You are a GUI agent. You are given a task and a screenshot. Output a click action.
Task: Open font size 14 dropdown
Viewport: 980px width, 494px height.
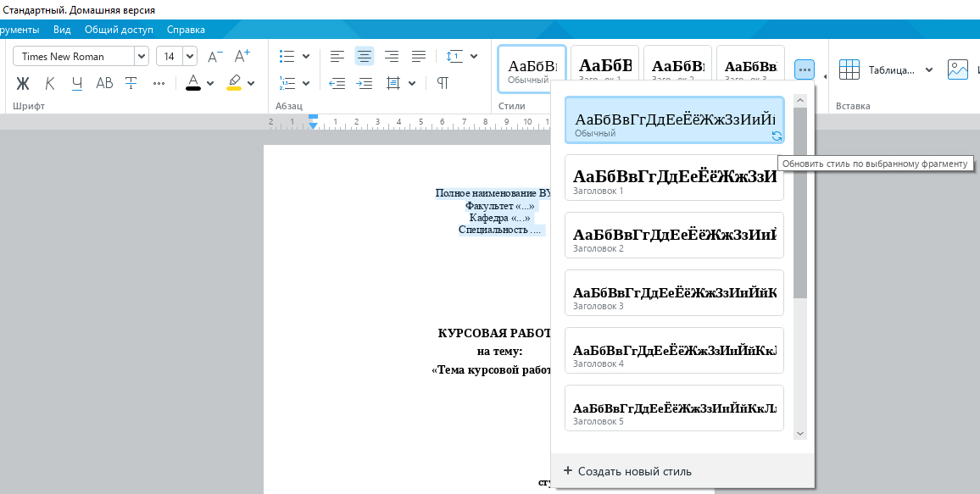[x=190, y=56]
